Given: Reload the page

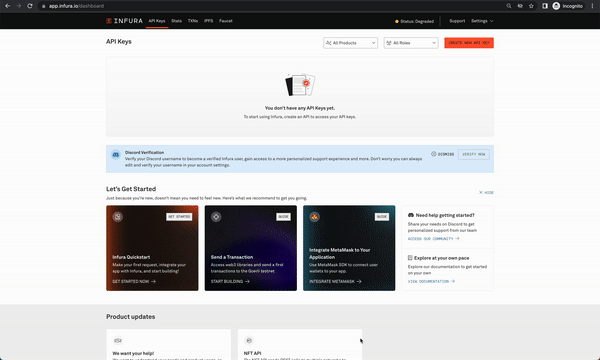Looking at the screenshot, I should point(29,6).
